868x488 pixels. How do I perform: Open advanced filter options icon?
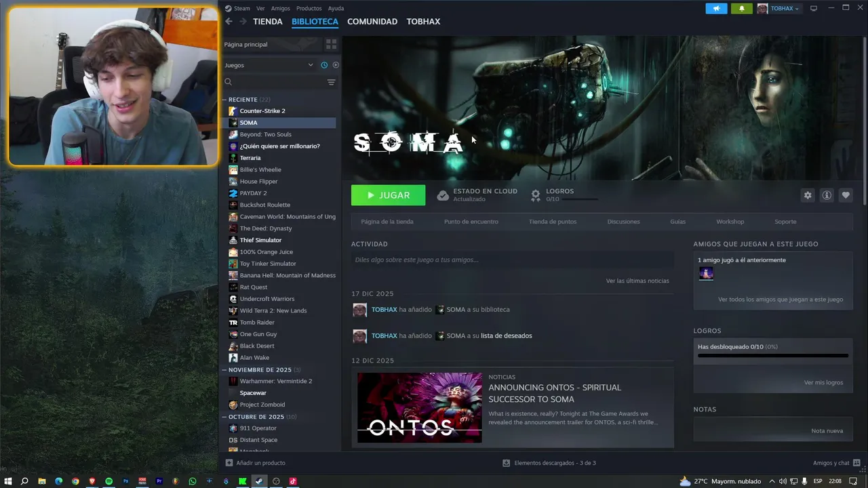[331, 82]
